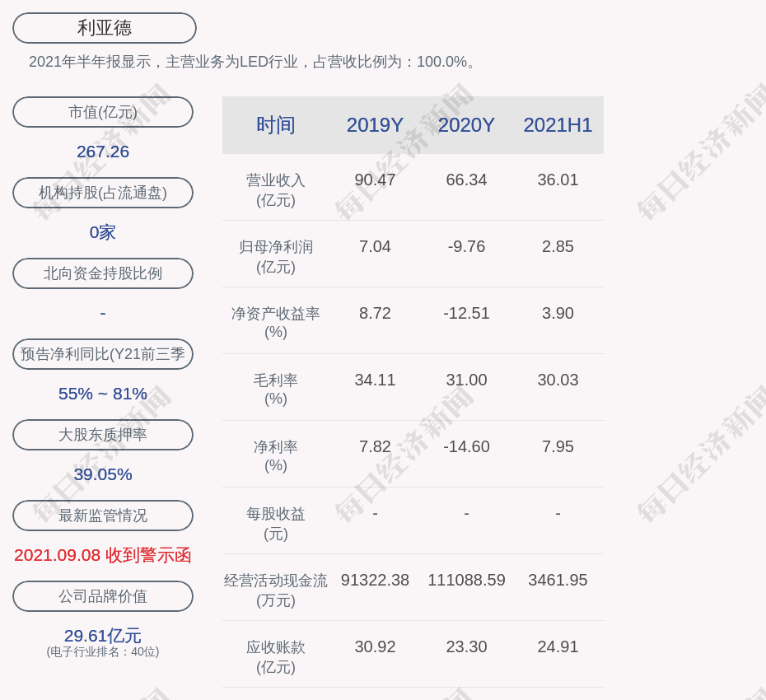The width and height of the screenshot is (766, 700).
Task: Select the 大股东质押率 pill
Action: 103,435
